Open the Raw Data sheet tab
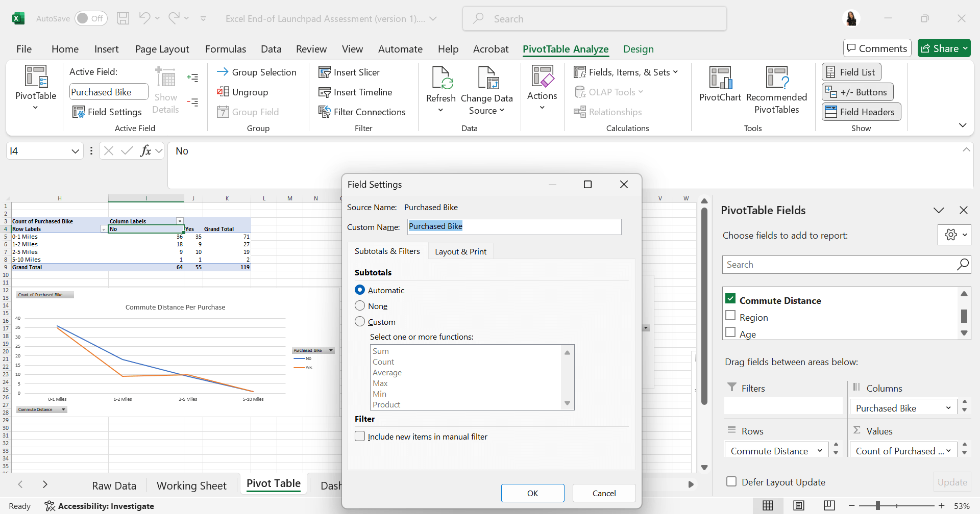The height and width of the screenshot is (514, 980). pyautogui.click(x=114, y=485)
